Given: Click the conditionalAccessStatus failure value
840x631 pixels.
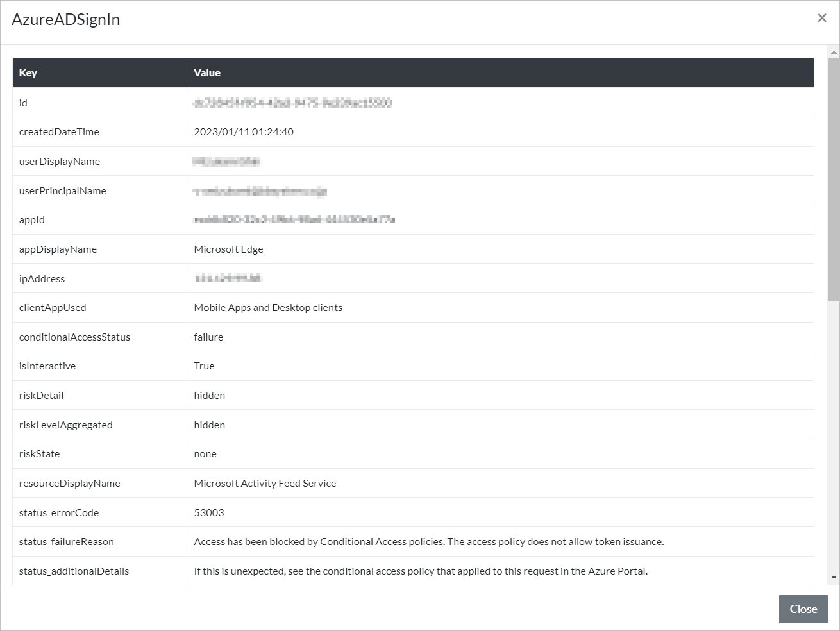Looking at the screenshot, I should (208, 337).
